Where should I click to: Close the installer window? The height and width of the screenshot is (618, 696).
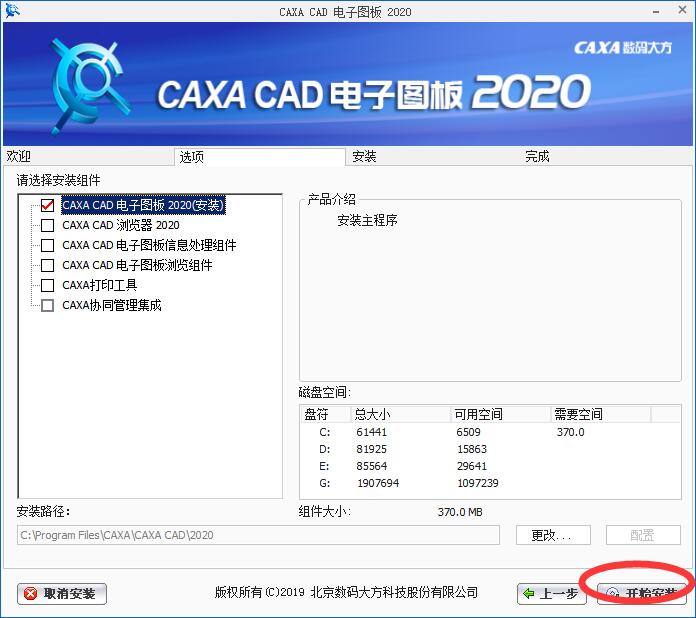(682, 10)
